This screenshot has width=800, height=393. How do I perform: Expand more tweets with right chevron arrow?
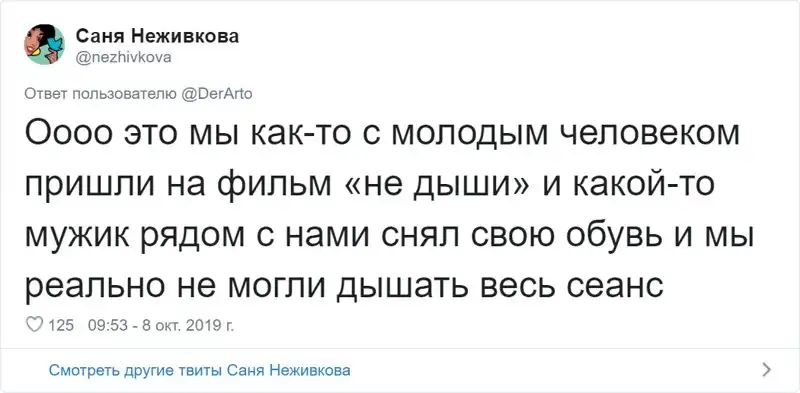[x=766, y=370]
